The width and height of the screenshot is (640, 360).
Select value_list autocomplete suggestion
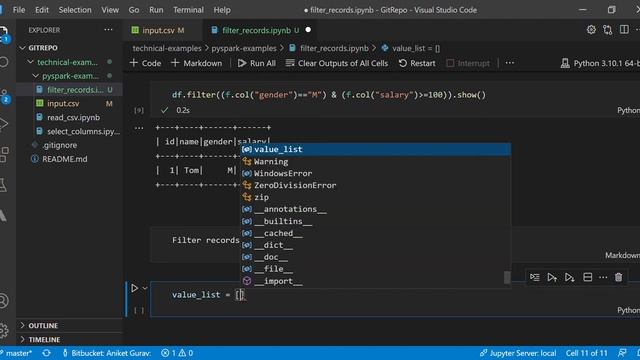375,149
